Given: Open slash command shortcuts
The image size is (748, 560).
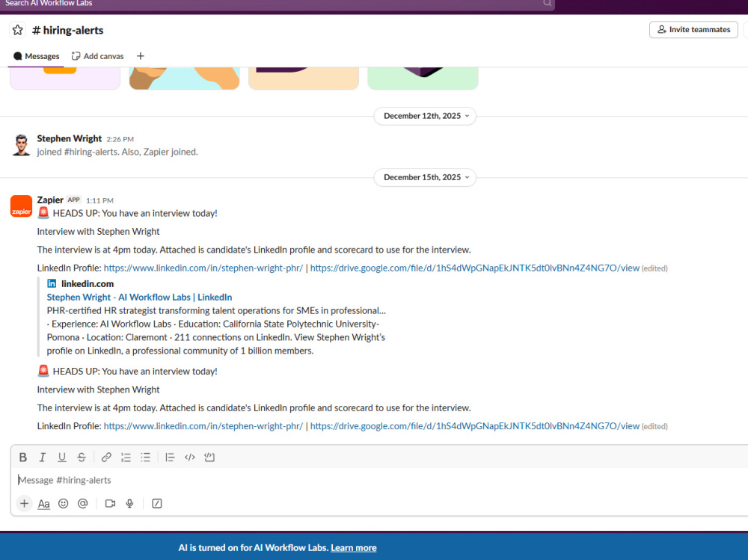Looking at the screenshot, I should tap(157, 504).
